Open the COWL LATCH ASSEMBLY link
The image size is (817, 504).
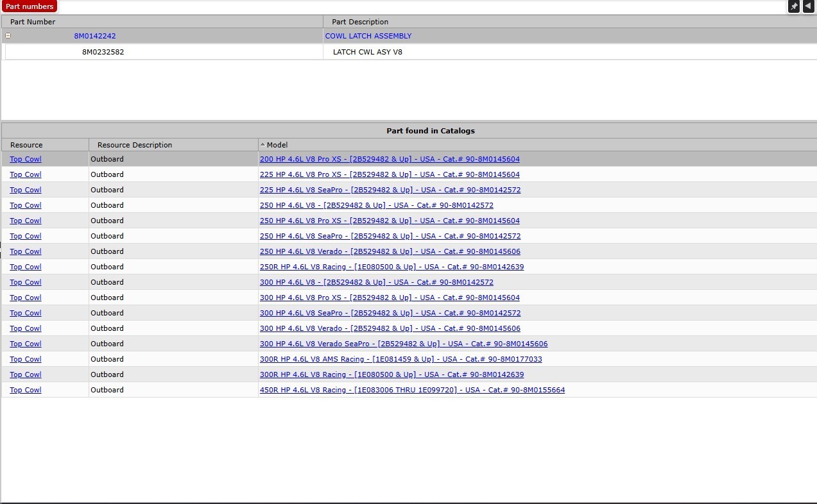tap(368, 36)
